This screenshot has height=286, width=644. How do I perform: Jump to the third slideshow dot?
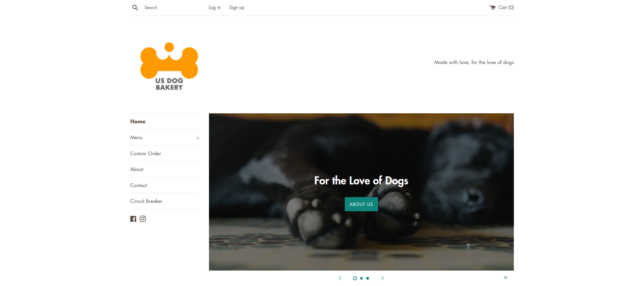tap(368, 278)
